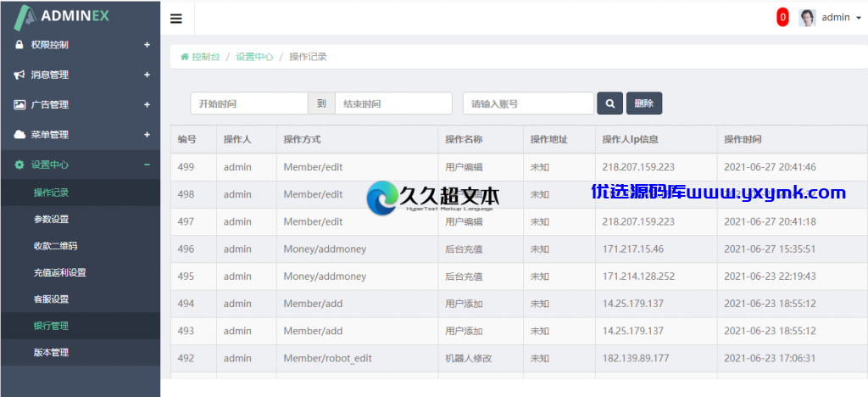Image resolution: width=868 pixels, height=397 pixels.
Task: Click 用户添加 in row 493
Action: pos(464,331)
